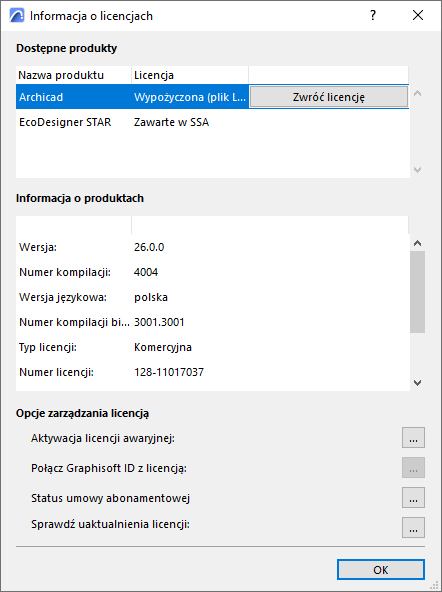
Task: Select the Archicad product row
Action: pos(132,97)
